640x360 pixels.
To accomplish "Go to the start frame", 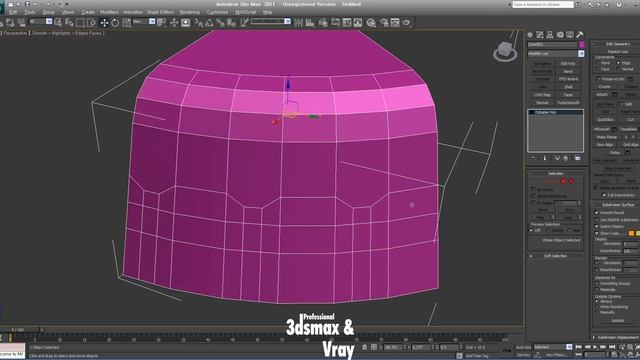I will tap(578, 347).
